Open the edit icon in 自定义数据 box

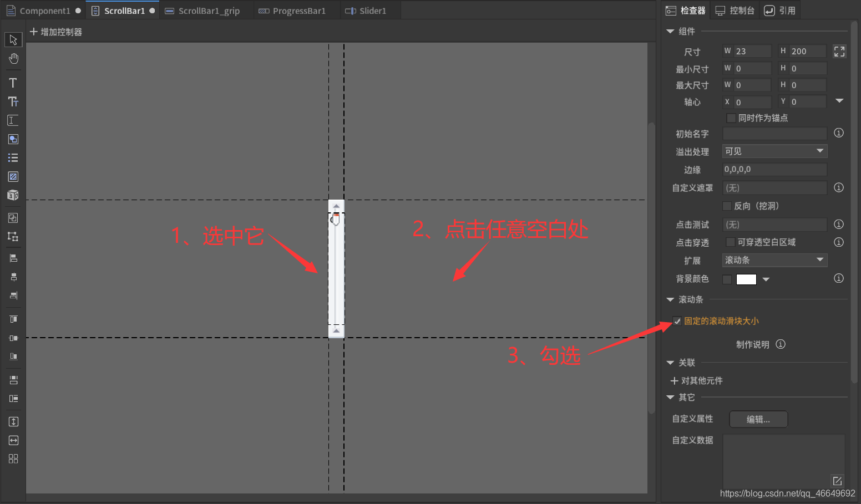pyautogui.click(x=837, y=481)
